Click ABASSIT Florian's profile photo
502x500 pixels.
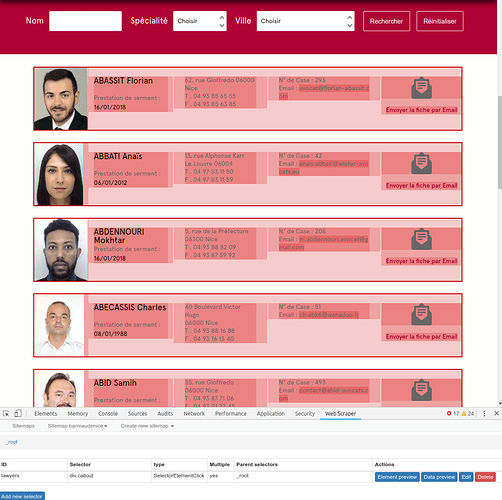61,99
